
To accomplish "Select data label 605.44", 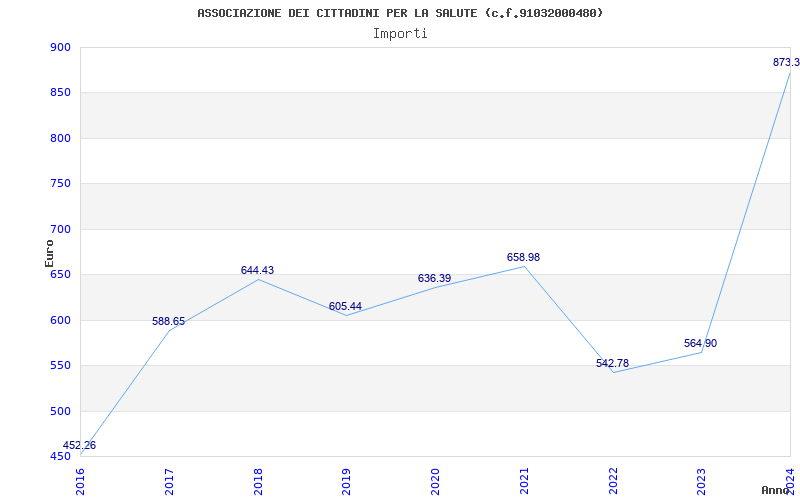I will [345, 307].
